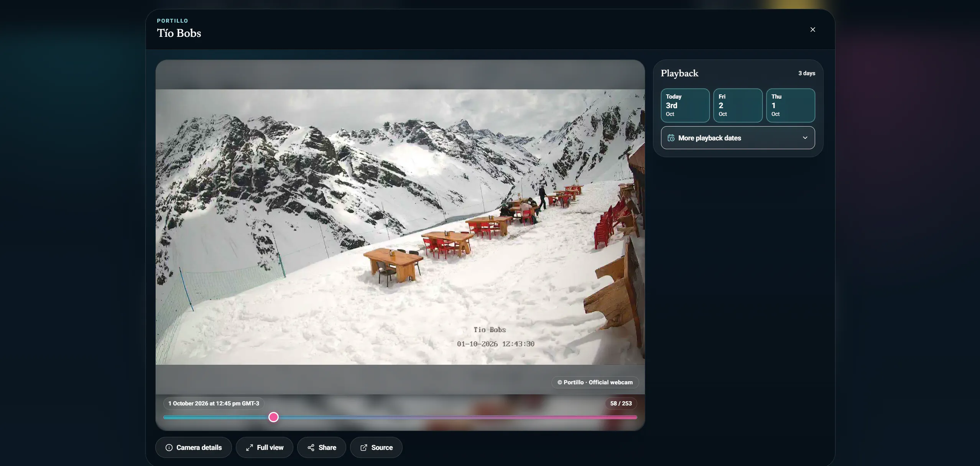Click the Tío Bobs dialog title

pos(179,33)
